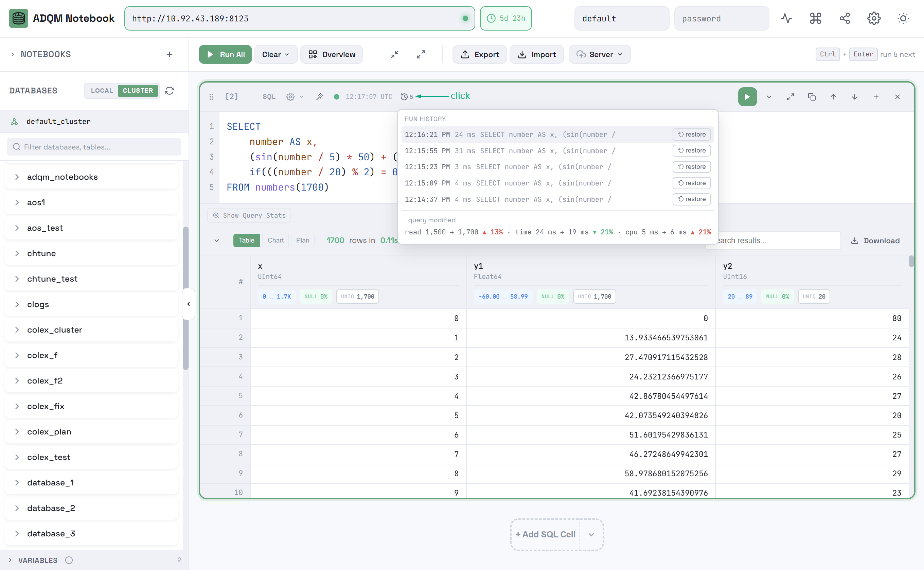The width and height of the screenshot is (924, 570).
Task: Open run options chevron beside play button
Action: (x=769, y=97)
